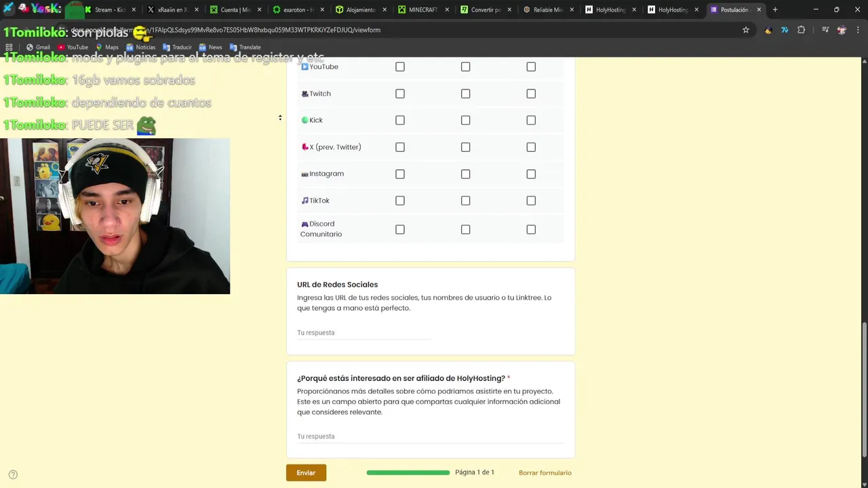Tick the rightmost checkbox in Discord Comunitario row

coord(531,230)
